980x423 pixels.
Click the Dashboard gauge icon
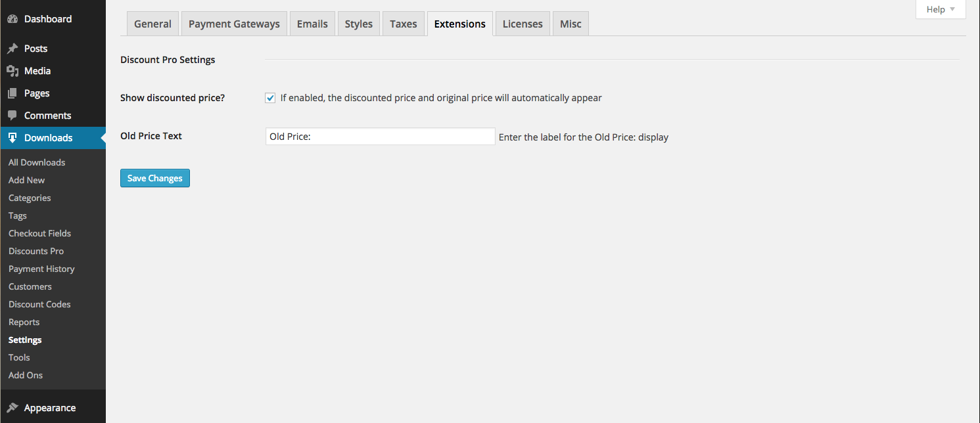[x=12, y=19]
